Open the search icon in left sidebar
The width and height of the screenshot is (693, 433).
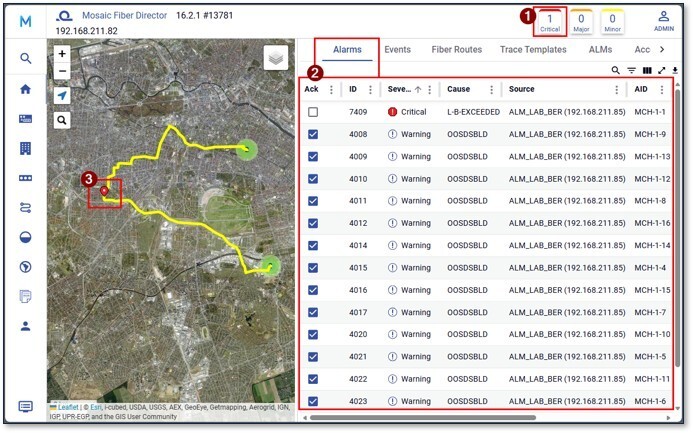[26, 58]
